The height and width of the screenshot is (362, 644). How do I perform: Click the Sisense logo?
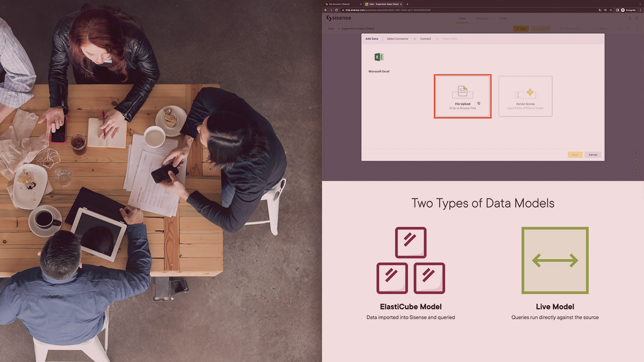339,18
